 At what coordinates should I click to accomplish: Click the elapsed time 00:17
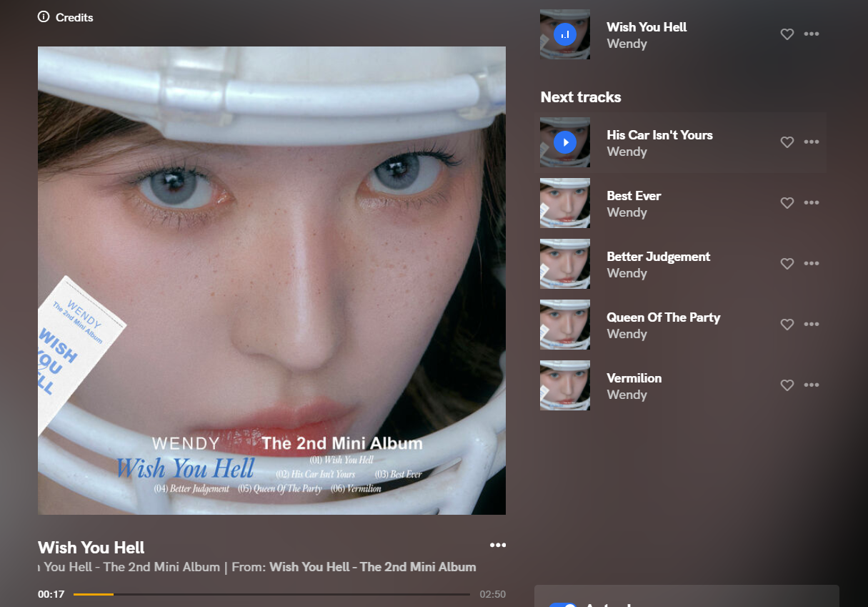(51, 594)
